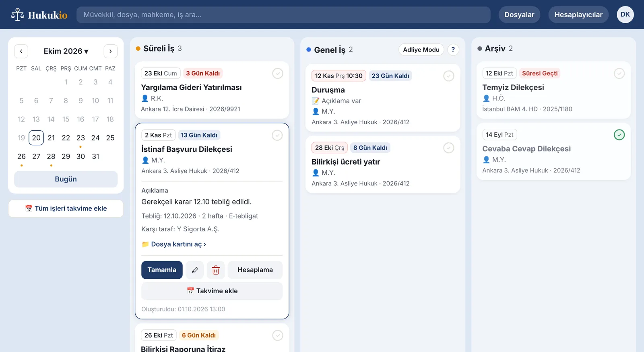Click the Süresi Geçti badge
Screen dimensions: 644x352
[540, 73]
